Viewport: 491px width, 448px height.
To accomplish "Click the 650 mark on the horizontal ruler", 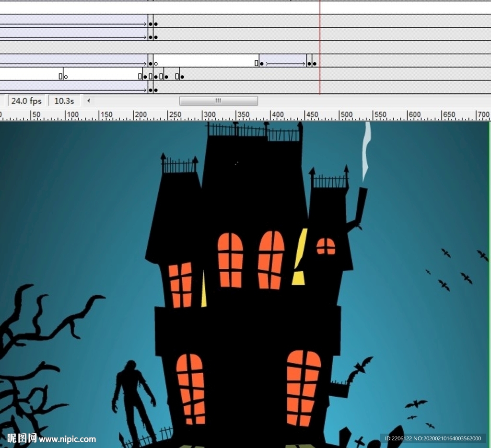I will pos(449,115).
